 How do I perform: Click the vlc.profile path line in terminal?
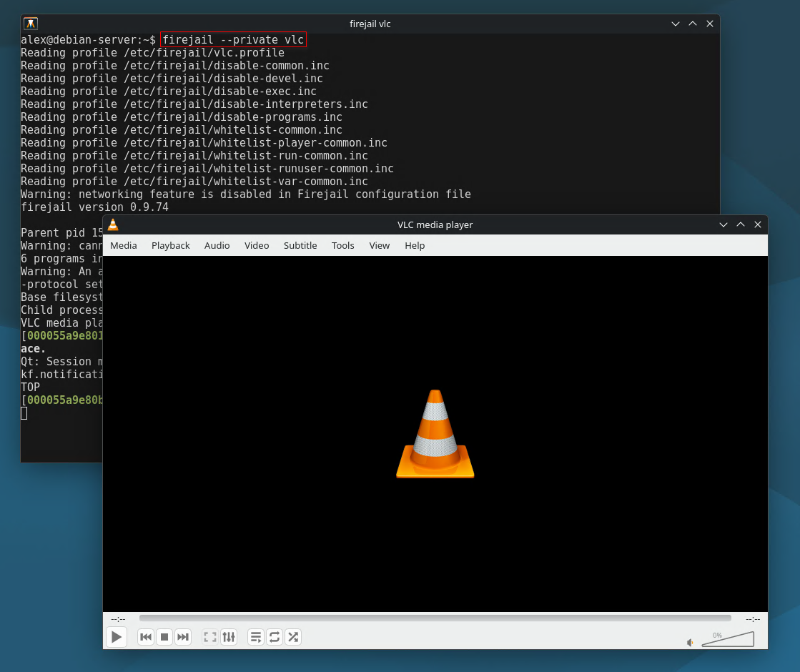pos(152,53)
